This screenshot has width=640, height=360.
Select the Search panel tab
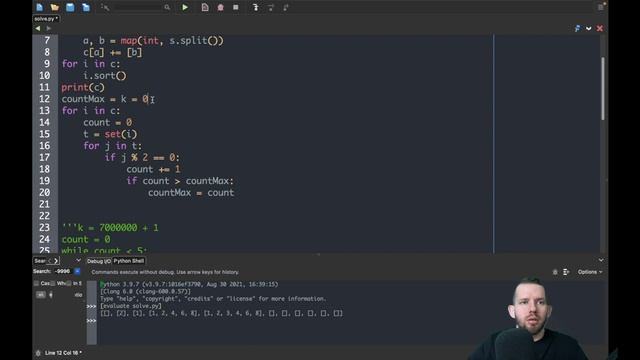40,261
